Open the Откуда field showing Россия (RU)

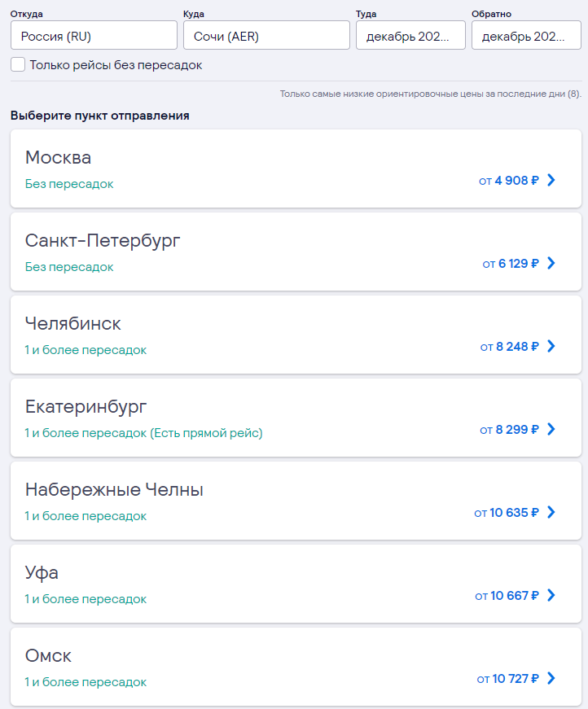click(94, 35)
